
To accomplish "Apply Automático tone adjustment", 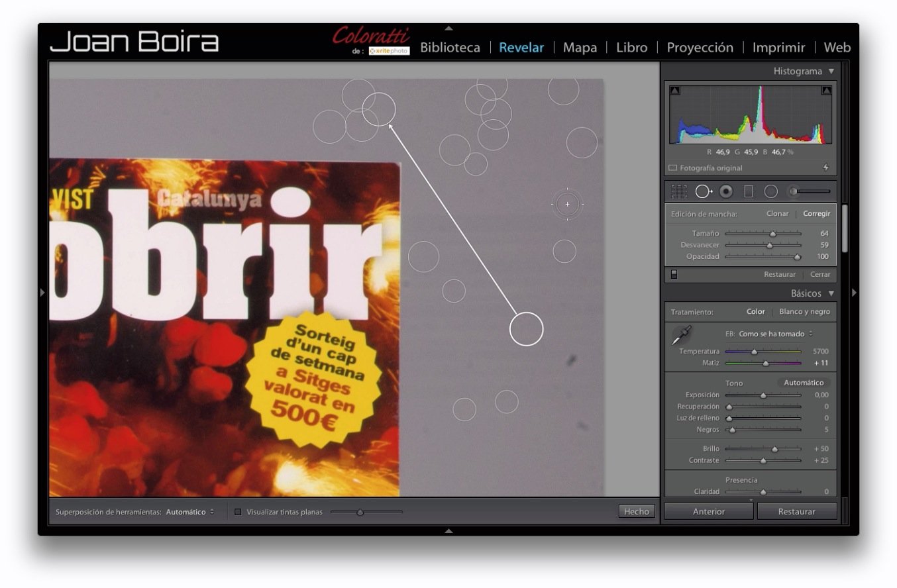I will pos(804,383).
